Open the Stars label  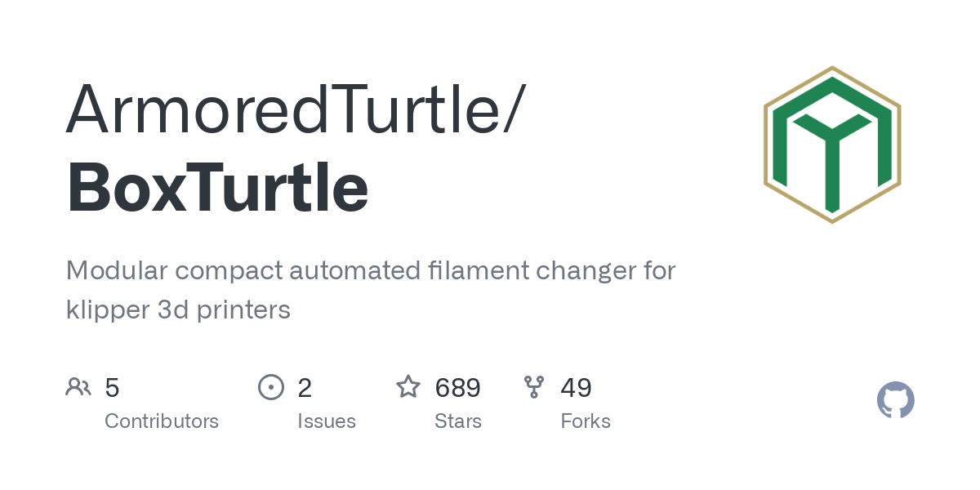click(458, 421)
